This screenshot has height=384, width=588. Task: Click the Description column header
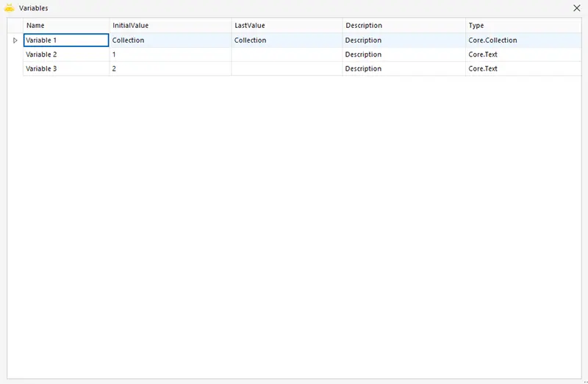[x=404, y=26]
